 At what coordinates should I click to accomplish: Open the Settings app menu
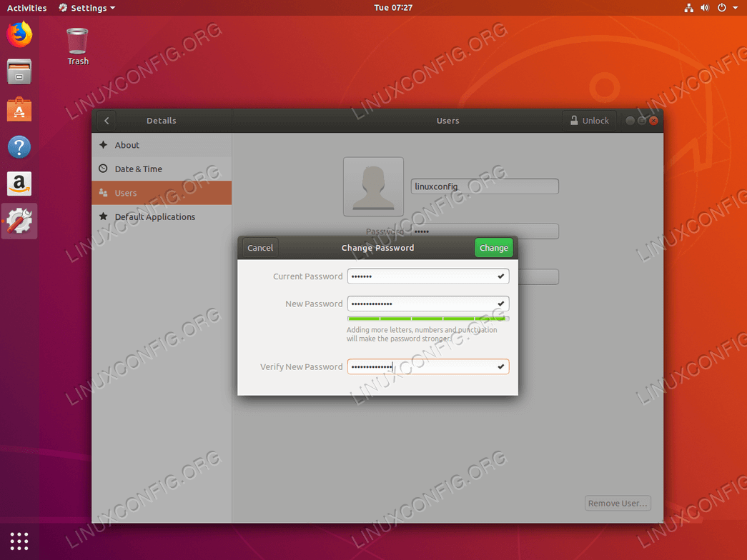click(87, 8)
